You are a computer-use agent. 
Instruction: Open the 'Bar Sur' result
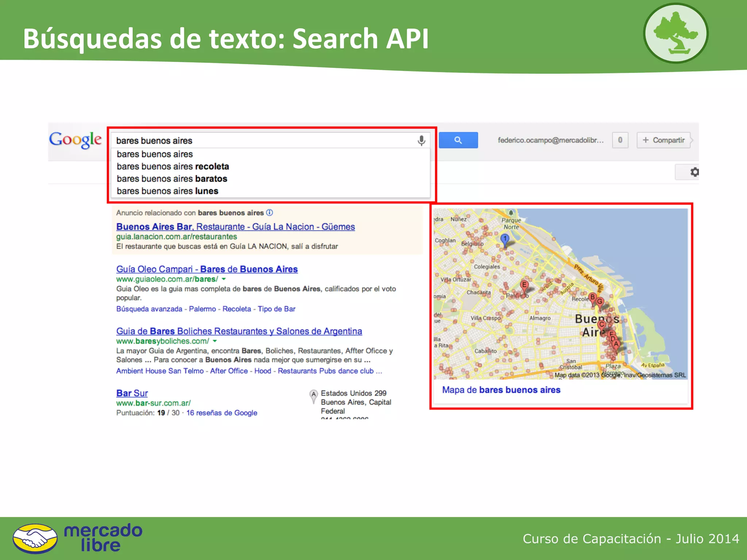pos(132,393)
